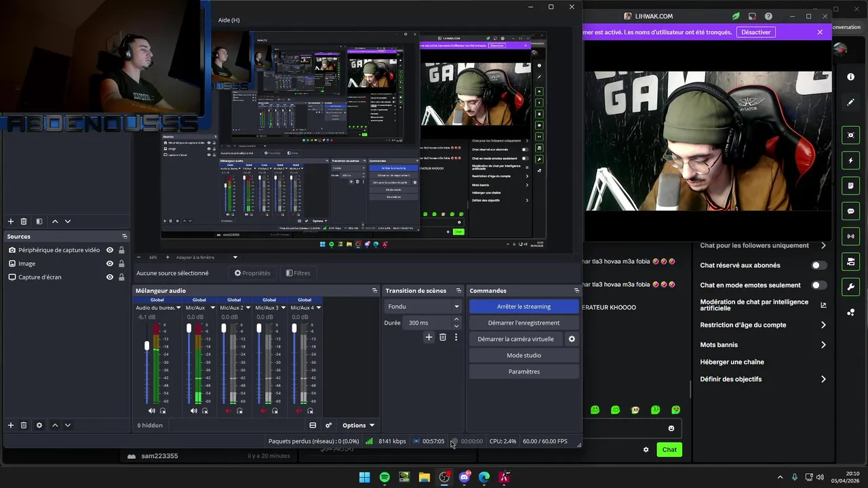Open Paramètres button in Commandes
Screen dimensions: 868x488
[524, 371]
